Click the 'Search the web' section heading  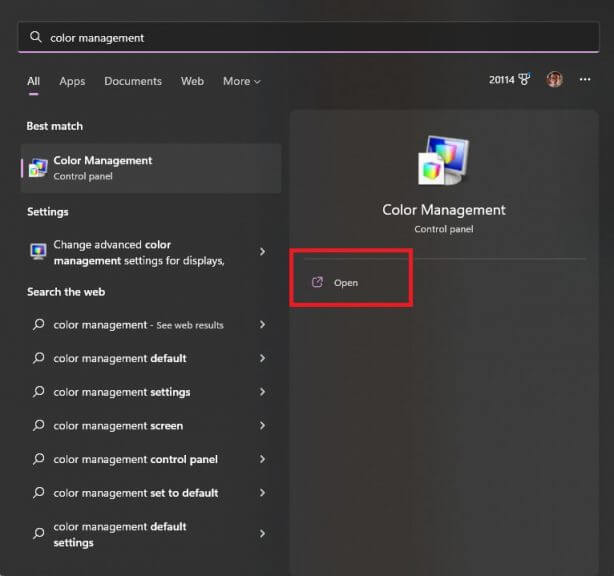[66, 292]
